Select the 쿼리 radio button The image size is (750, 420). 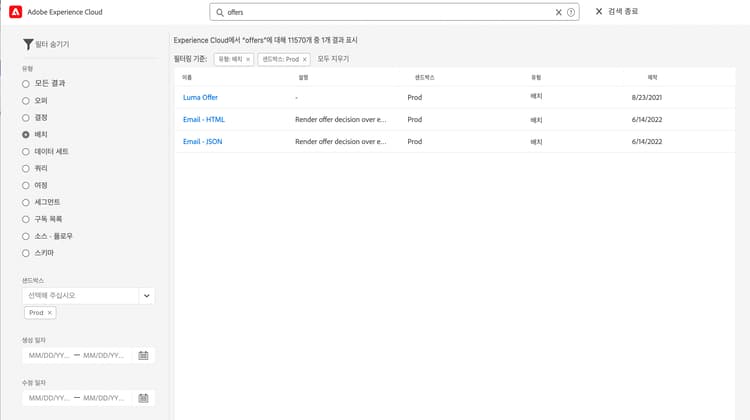click(x=26, y=168)
